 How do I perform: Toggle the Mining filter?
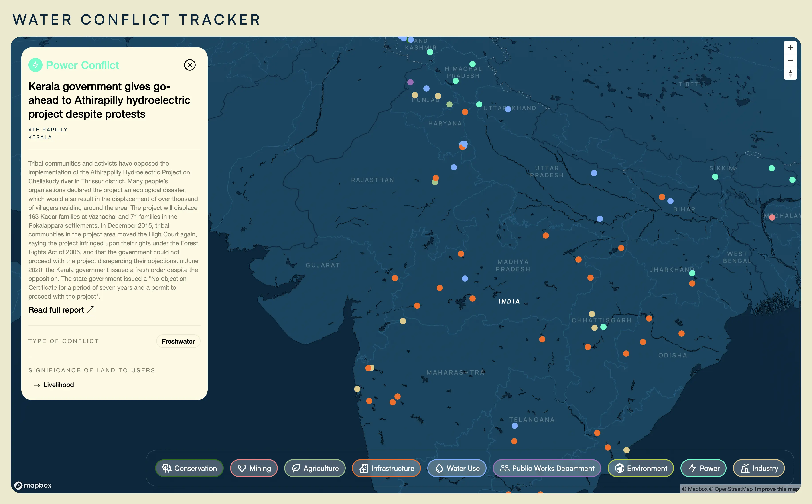click(254, 468)
